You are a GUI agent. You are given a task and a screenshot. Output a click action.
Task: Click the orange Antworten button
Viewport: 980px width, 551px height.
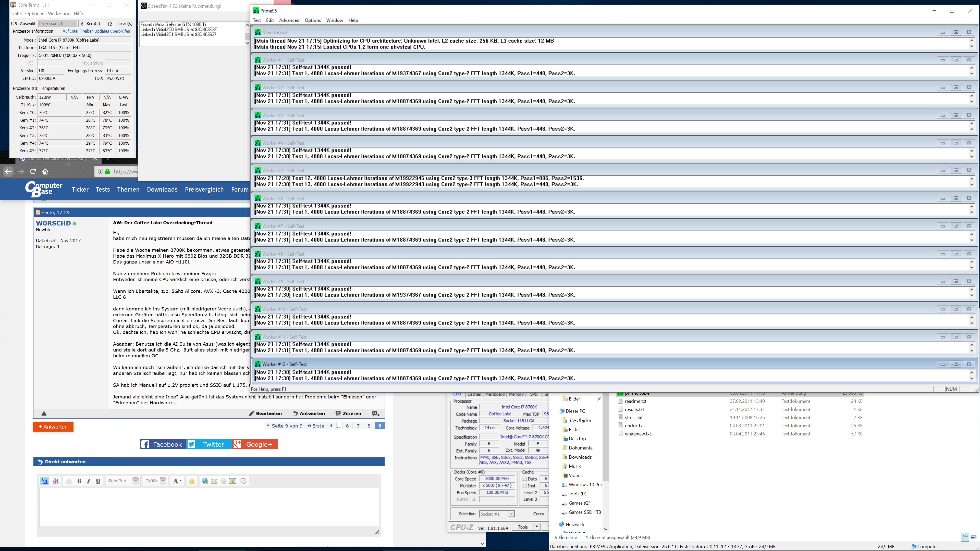coord(53,427)
